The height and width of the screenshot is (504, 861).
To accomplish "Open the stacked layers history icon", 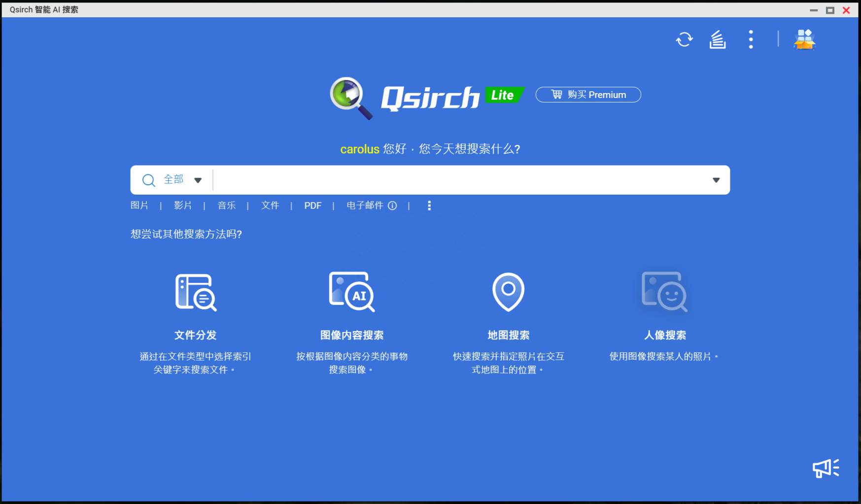I will 718,39.
